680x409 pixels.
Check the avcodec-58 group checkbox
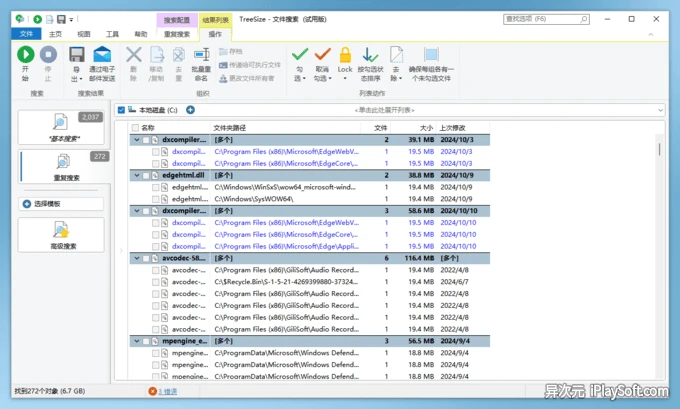[x=146, y=258]
